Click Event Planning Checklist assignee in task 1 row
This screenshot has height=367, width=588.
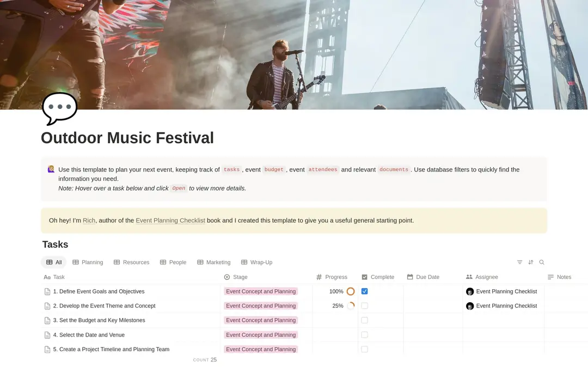(x=506, y=291)
